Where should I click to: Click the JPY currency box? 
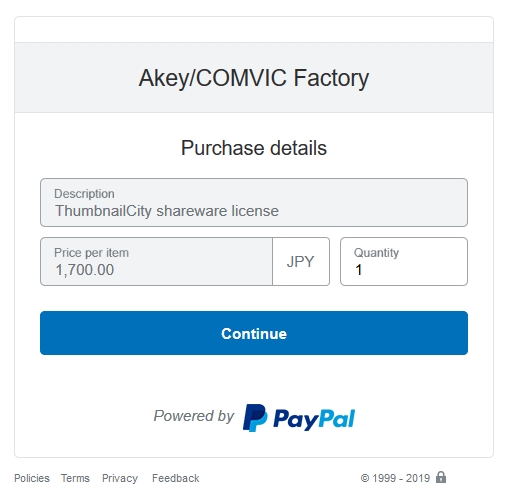[x=301, y=262]
